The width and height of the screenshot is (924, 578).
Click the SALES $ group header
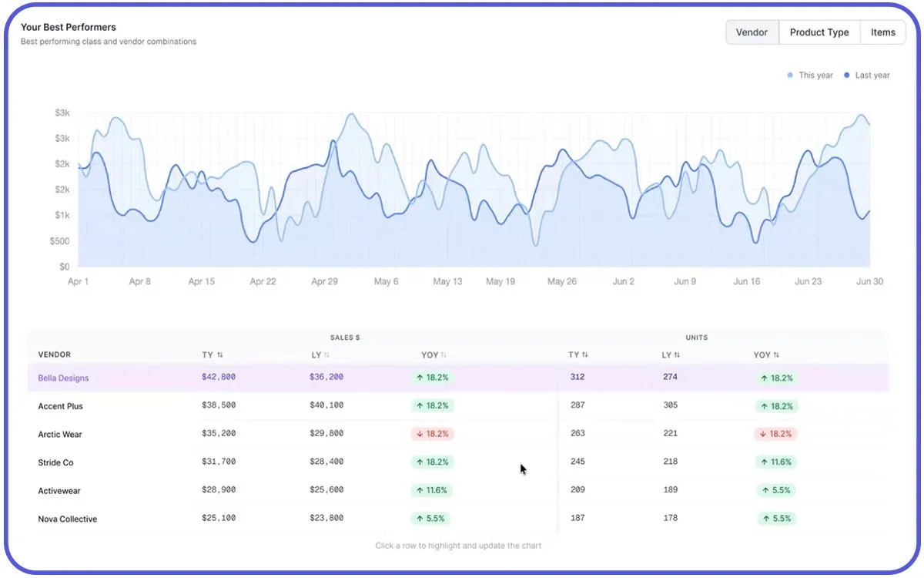coord(345,338)
